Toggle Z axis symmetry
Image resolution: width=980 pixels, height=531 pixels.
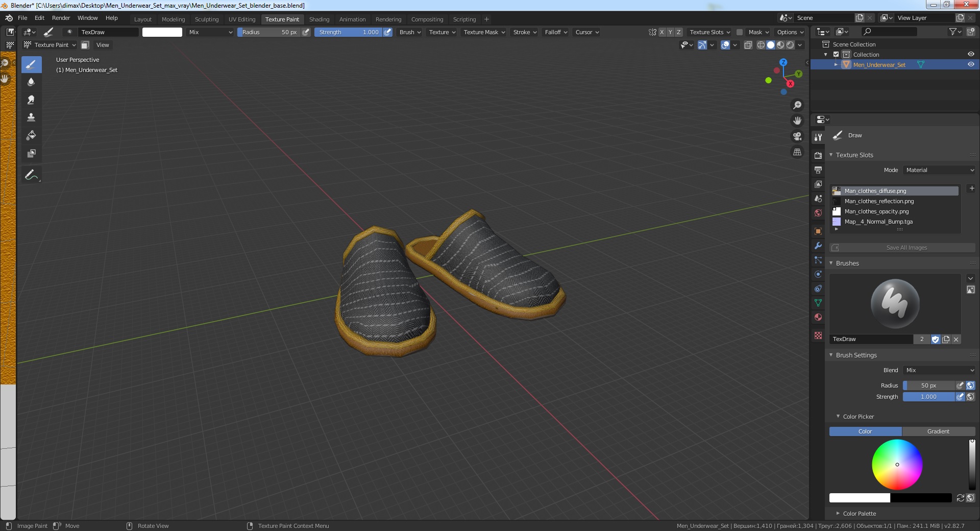pos(678,32)
